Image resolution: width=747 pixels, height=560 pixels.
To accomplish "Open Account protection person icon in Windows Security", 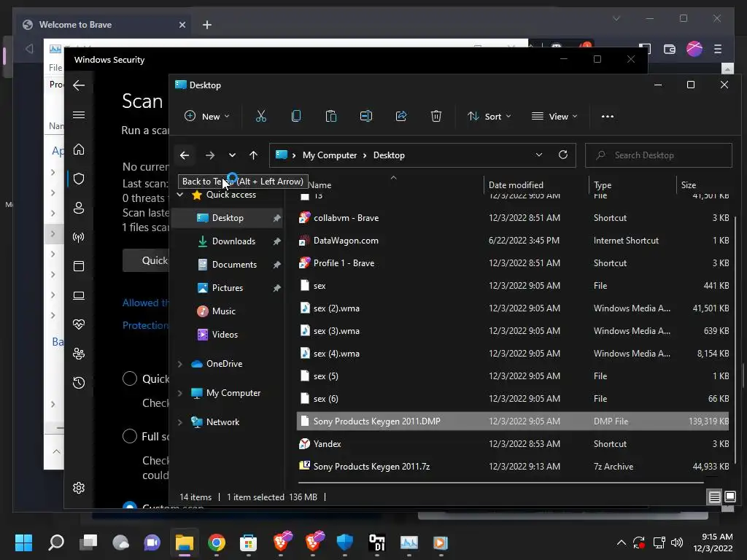I will tap(79, 208).
